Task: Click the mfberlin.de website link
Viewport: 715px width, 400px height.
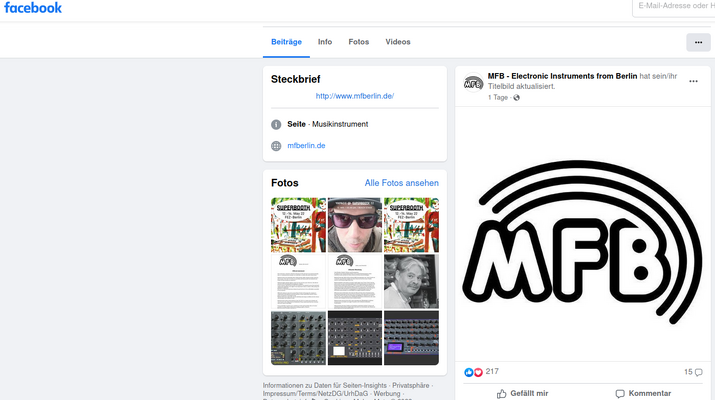Action: (x=306, y=145)
